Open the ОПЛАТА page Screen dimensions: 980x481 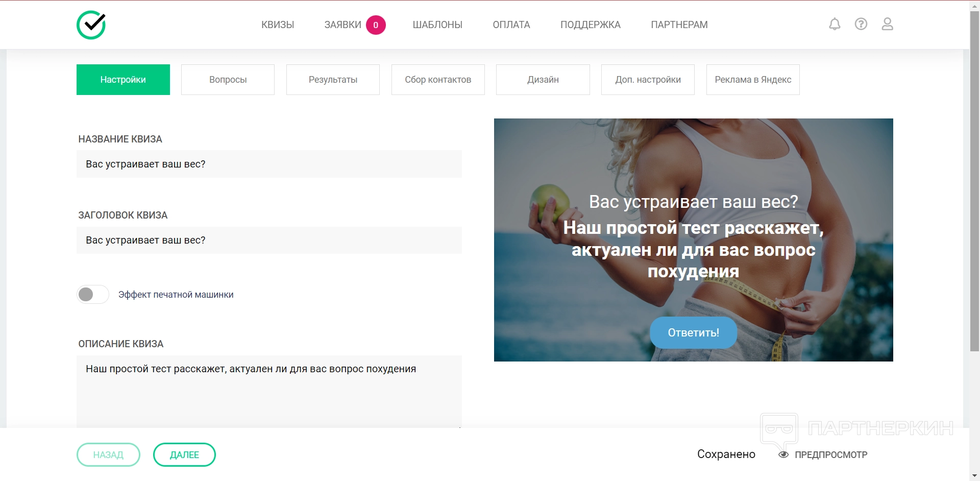point(511,25)
